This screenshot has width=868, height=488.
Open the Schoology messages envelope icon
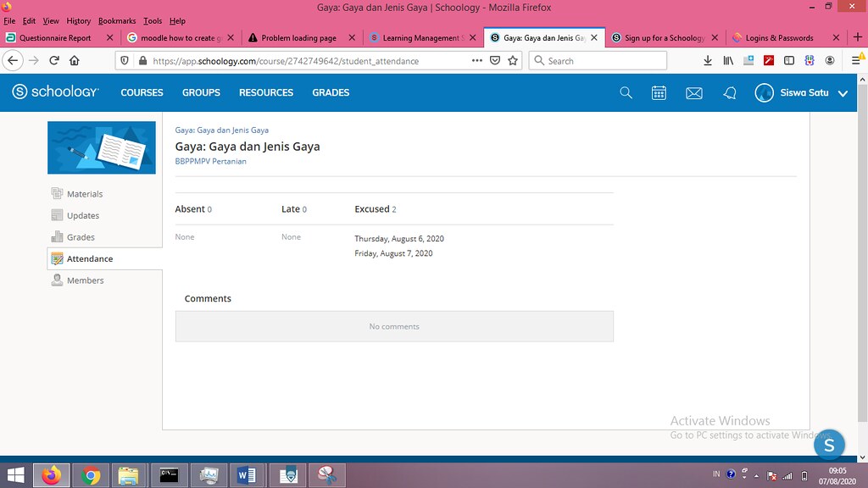coord(694,93)
